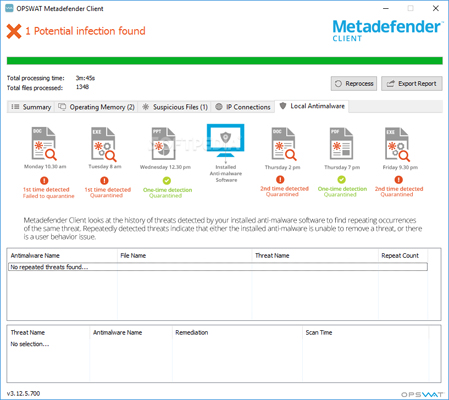The height and width of the screenshot is (400, 449).
Task: Click the Tuesday 8 am EXE scan icon
Action: (x=104, y=144)
